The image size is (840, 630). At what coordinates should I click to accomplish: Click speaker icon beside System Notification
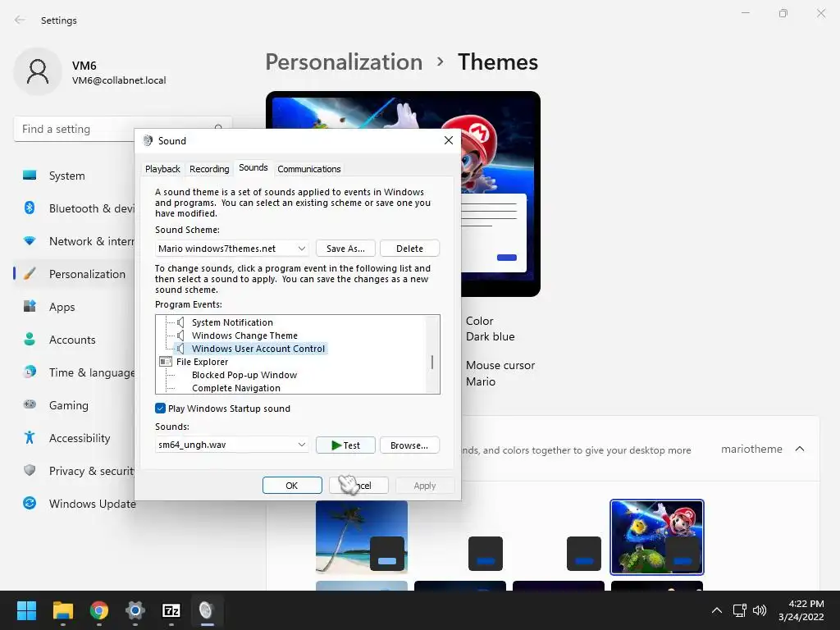pos(181,322)
